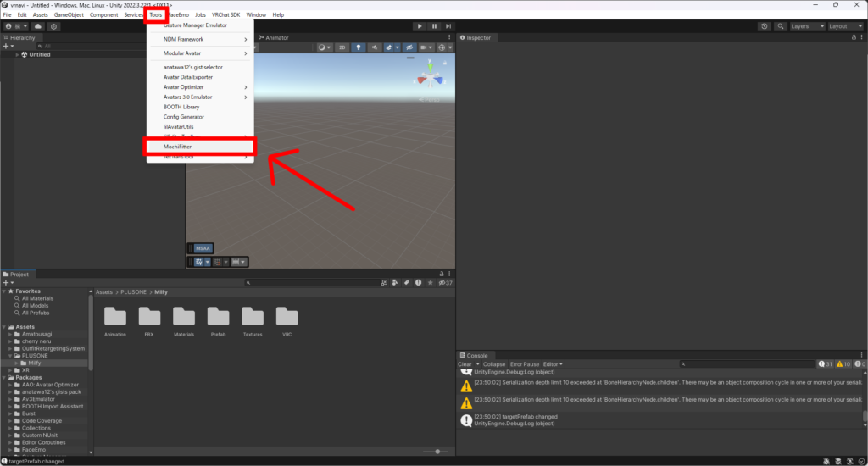Toggle the 2D view mode in Scene
The height and width of the screenshot is (466, 868).
pyautogui.click(x=342, y=47)
